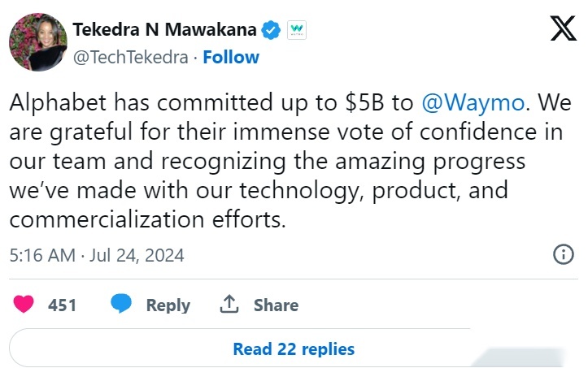The height and width of the screenshot is (368, 588).
Task: Click the 451 likes count
Action: [62, 305]
